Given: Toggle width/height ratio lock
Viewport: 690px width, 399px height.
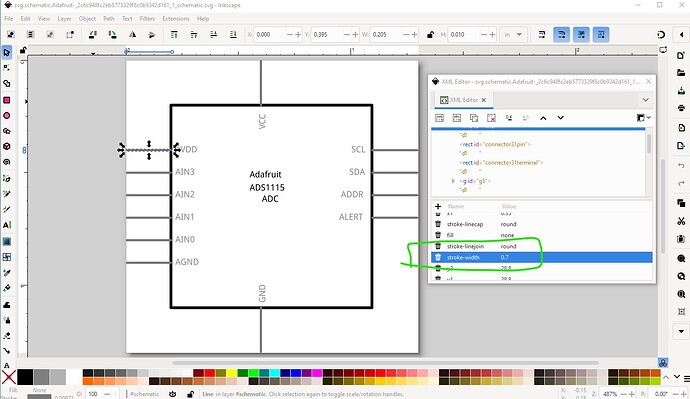Looking at the screenshot, I should (x=430, y=35).
